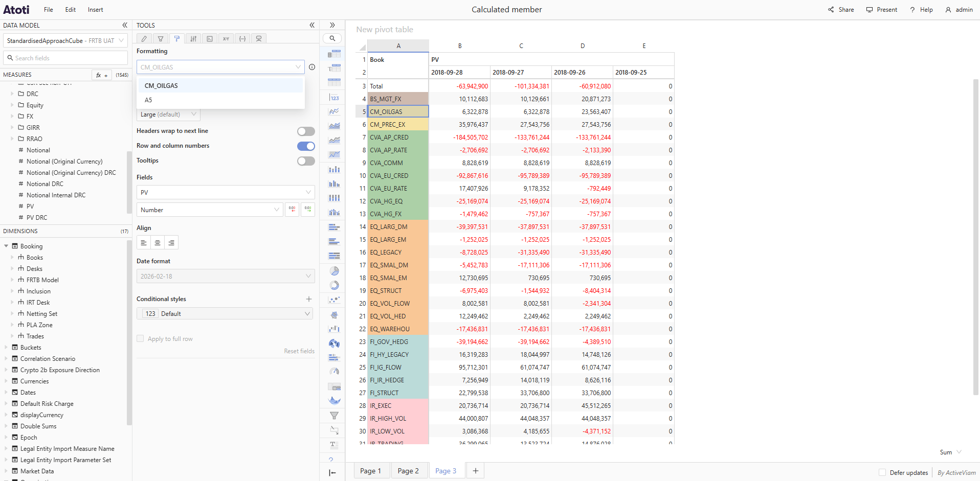Open the Number format dropdown
This screenshot has height=481, width=980.
pyautogui.click(x=210, y=210)
